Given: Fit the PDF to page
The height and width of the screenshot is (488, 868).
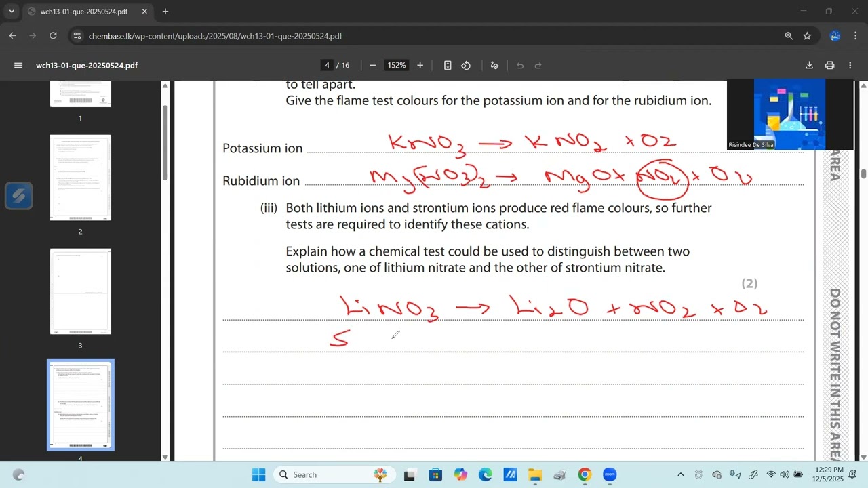Looking at the screenshot, I should pos(448,66).
